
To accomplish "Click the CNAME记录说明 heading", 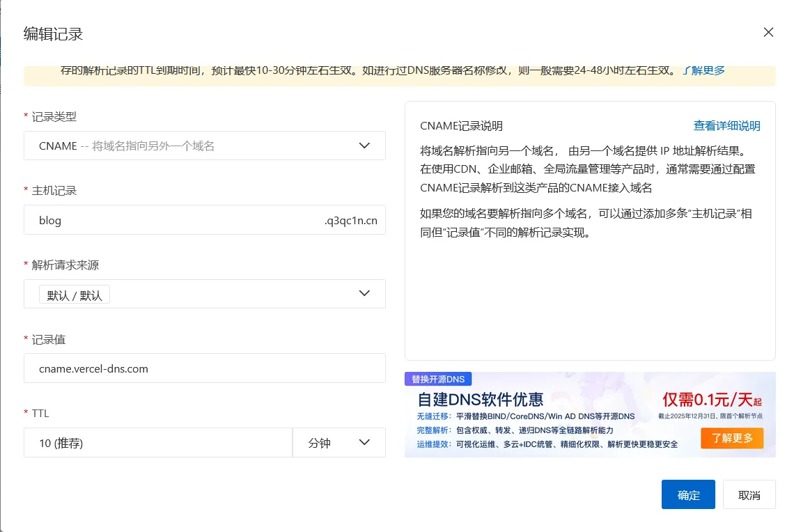I will [x=461, y=126].
